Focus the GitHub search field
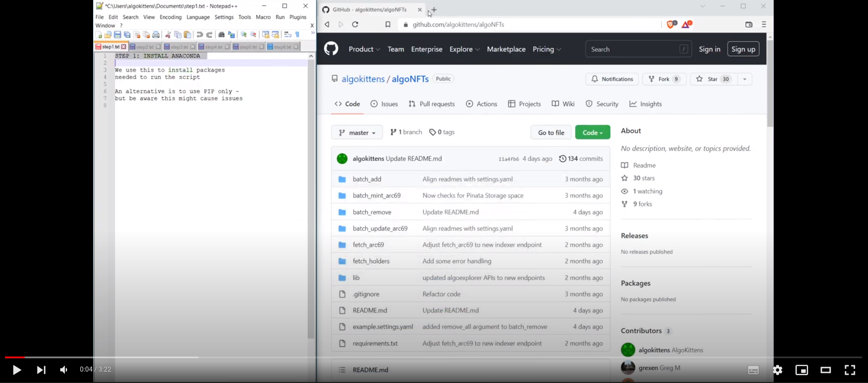Image resolution: width=868 pixels, height=383 pixels. click(638, 49)
